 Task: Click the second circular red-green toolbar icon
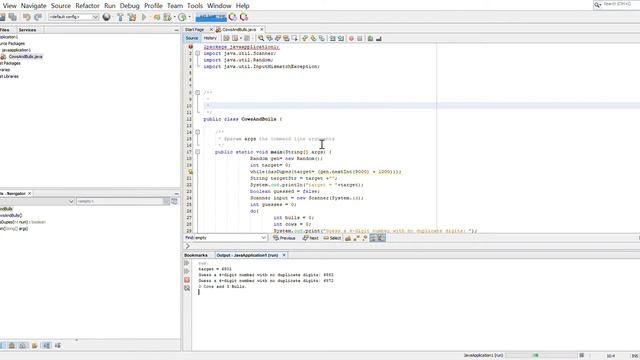tap(244, 17)
